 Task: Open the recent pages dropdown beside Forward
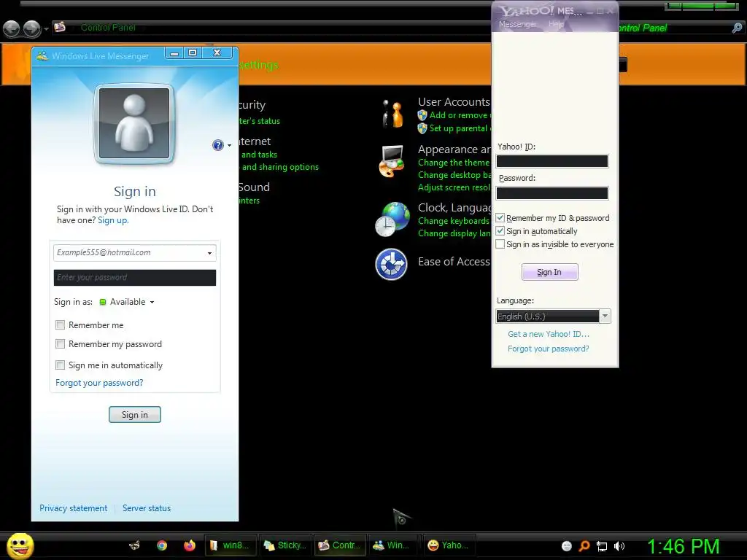click(x=46, y=29)
